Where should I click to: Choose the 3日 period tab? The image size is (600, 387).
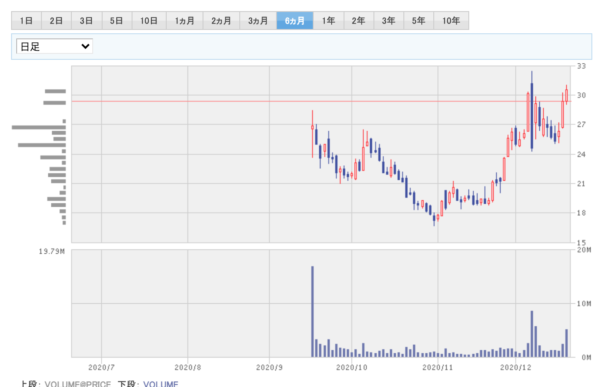(x=86, y=21)
